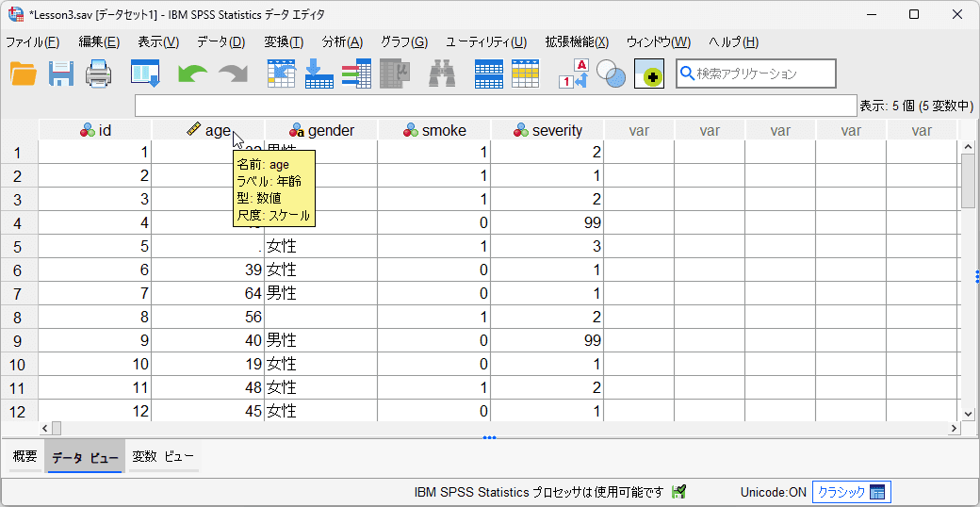Open the ウィンドウ(W) menu
Screen dimensions: 980x507
(659, 42)
